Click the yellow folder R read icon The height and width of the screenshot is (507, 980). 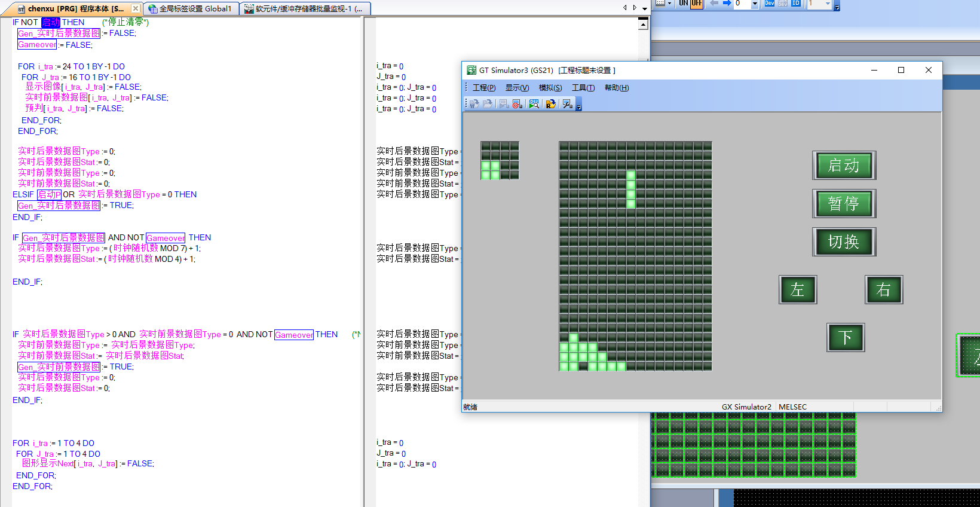[x=550, y=104]
